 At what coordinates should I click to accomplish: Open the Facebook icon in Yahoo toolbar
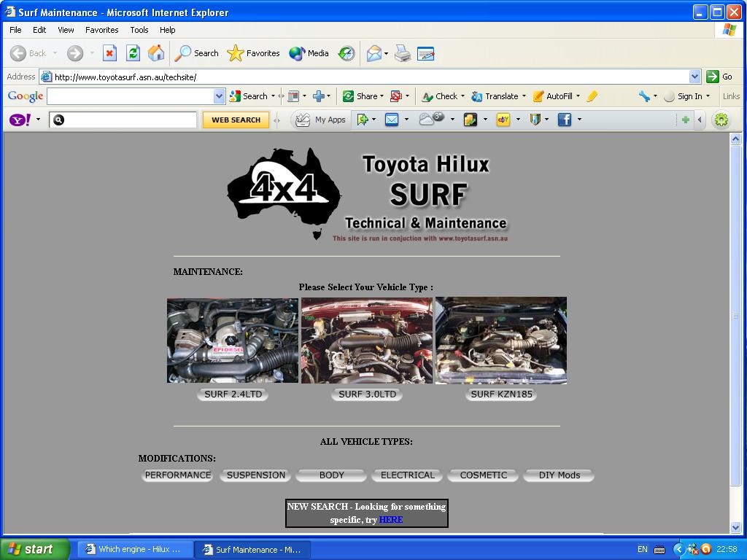pyautogui.click(x=565, y=120)
